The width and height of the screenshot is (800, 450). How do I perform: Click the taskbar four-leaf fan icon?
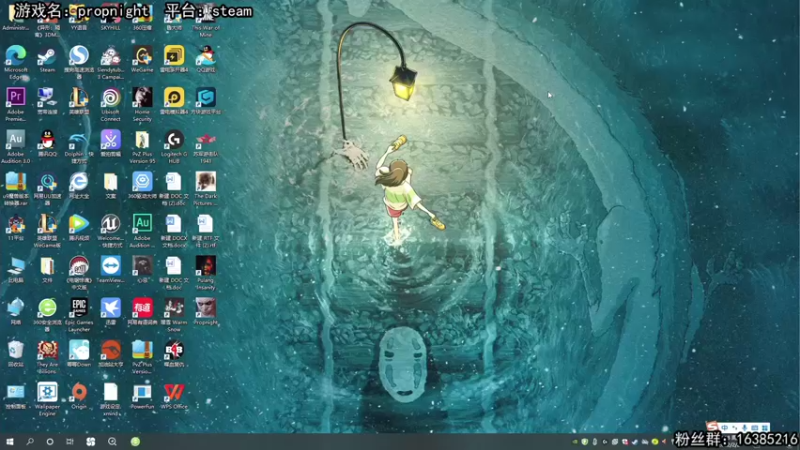91,442
